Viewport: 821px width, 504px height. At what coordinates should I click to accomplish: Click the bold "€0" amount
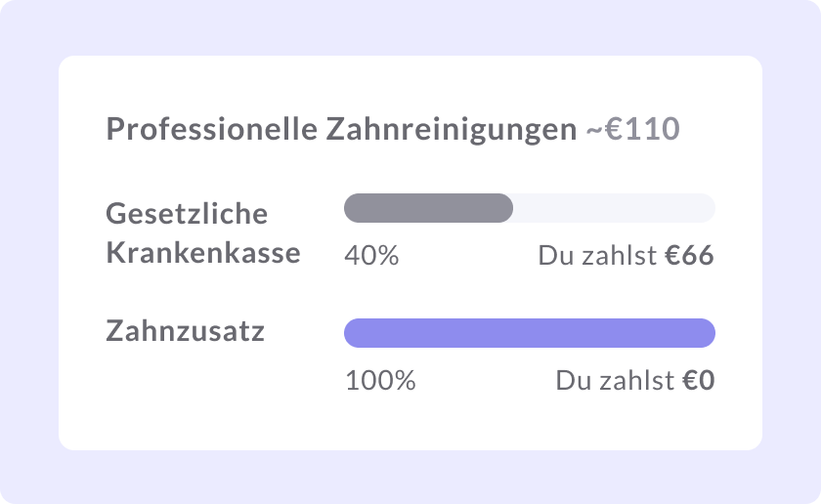click(699, 380)
